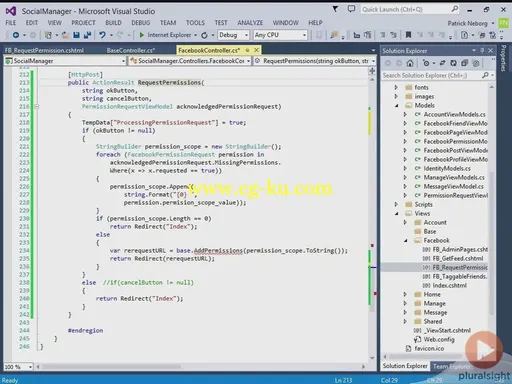Screen dimensions: 512x384
Task: Switch to FB_RequestPermission.cshtml tab
Action: pos(44,50)
